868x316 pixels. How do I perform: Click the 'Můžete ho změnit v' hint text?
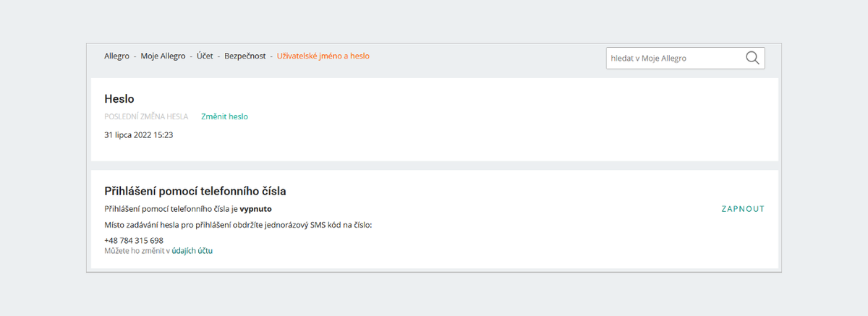pos(137,251)
